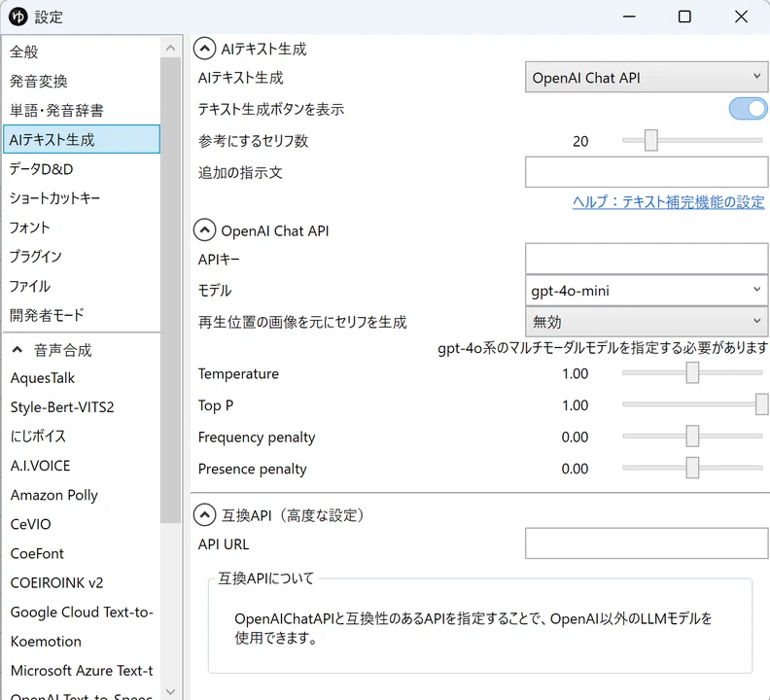This screenshot has width=770, height=700.
Task: Click the Frequency penalty slider handle
Action: [692, 437]
